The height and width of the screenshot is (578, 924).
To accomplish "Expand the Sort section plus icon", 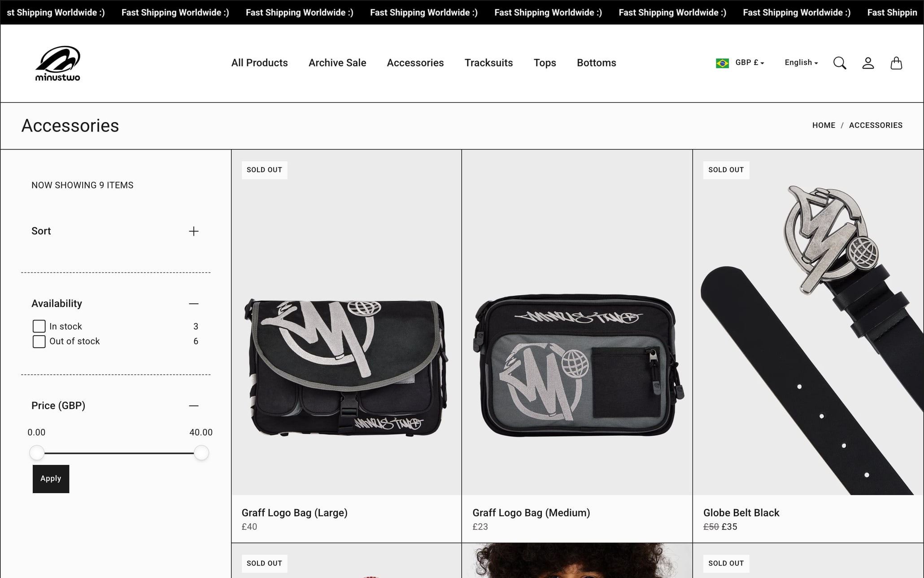I will (194, 231).
